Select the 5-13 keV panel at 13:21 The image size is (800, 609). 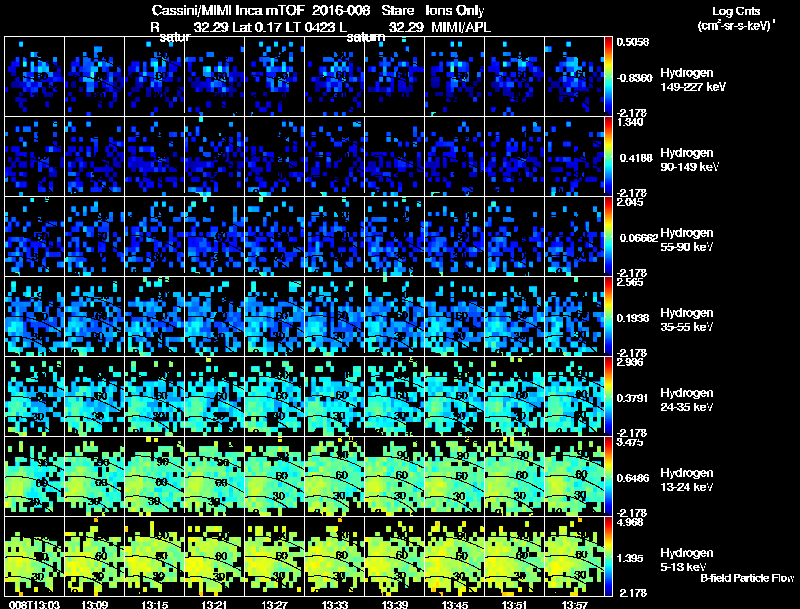tap(215, 556)
